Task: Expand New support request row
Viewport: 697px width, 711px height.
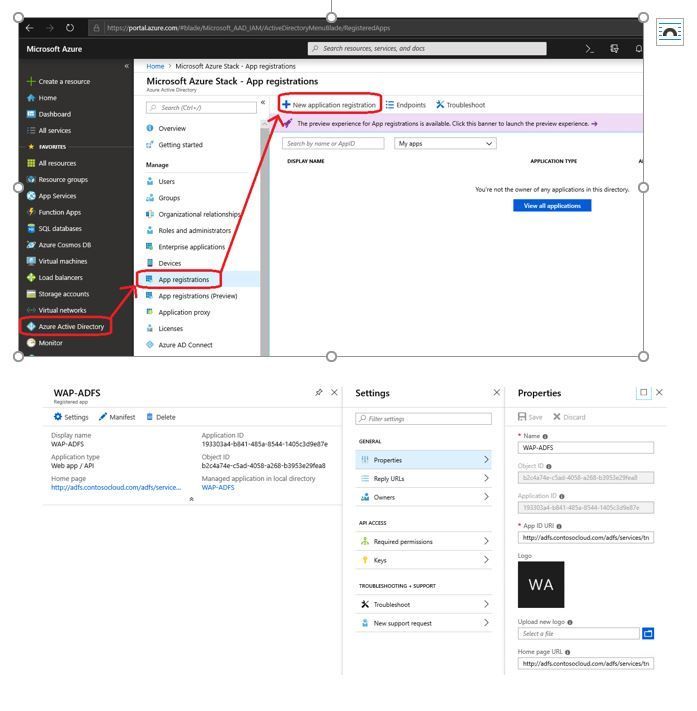Action: (x=424, y=623)
